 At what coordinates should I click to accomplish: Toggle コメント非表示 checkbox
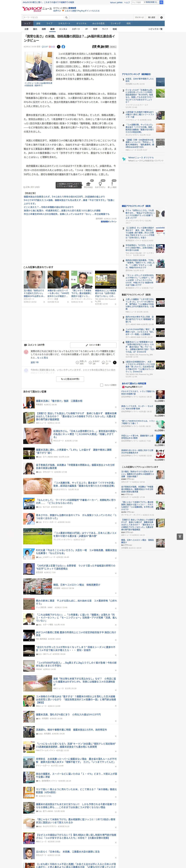(x=102, y=385)
